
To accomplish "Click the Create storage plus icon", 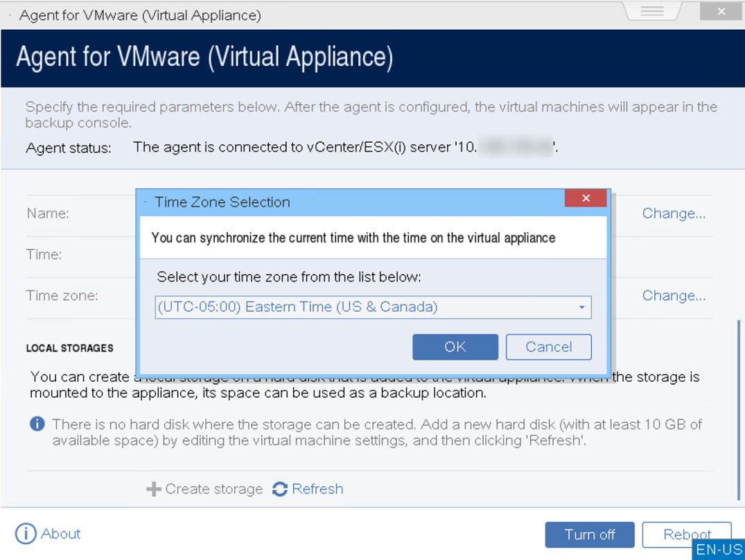I will [x=153, y=489].
